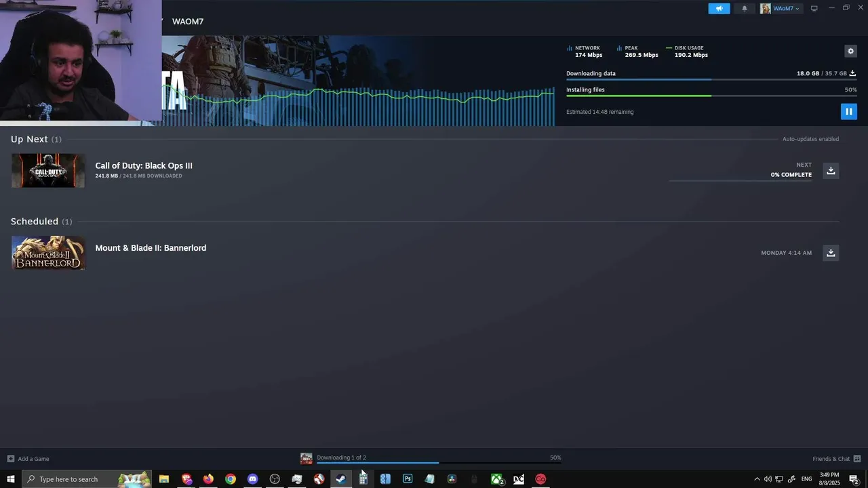Screen dimensions: 868x488
Task: Open the Xbox app from the taskbar
Action: 496,479
